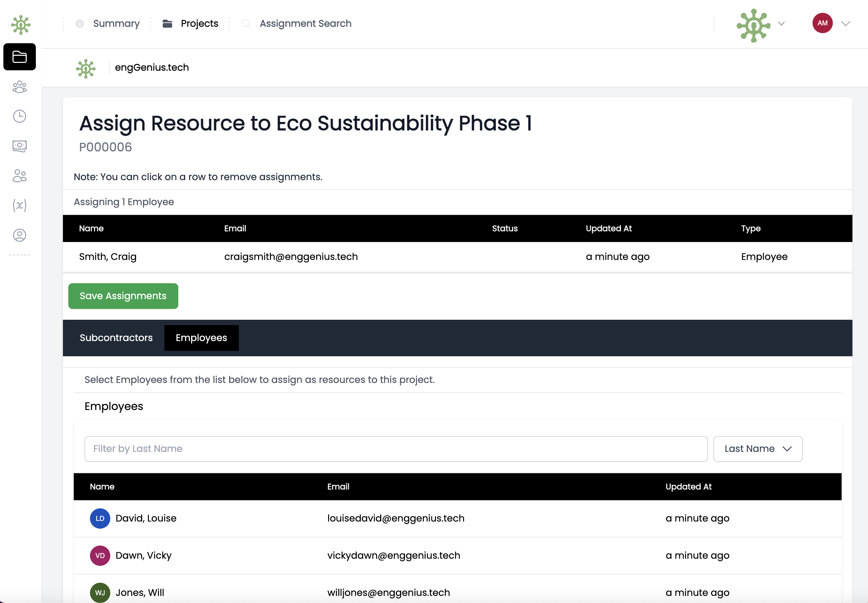Viewport: 868px width, 603px height.
Task: Expand the AM account menu chevron
Action: 846,24
